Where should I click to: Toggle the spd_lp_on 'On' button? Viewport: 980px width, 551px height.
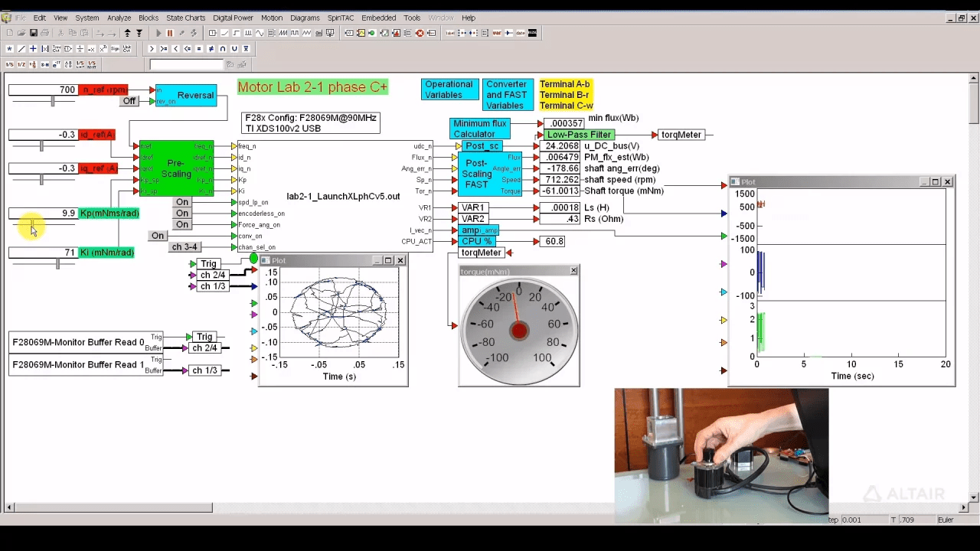(182, 202)
